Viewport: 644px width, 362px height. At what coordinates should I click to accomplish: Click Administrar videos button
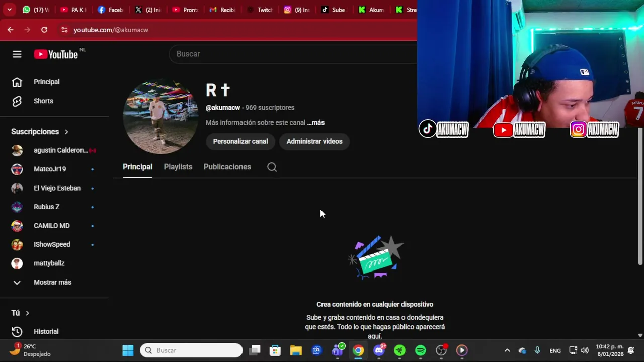pyautogui.click(x=314, y=142)
